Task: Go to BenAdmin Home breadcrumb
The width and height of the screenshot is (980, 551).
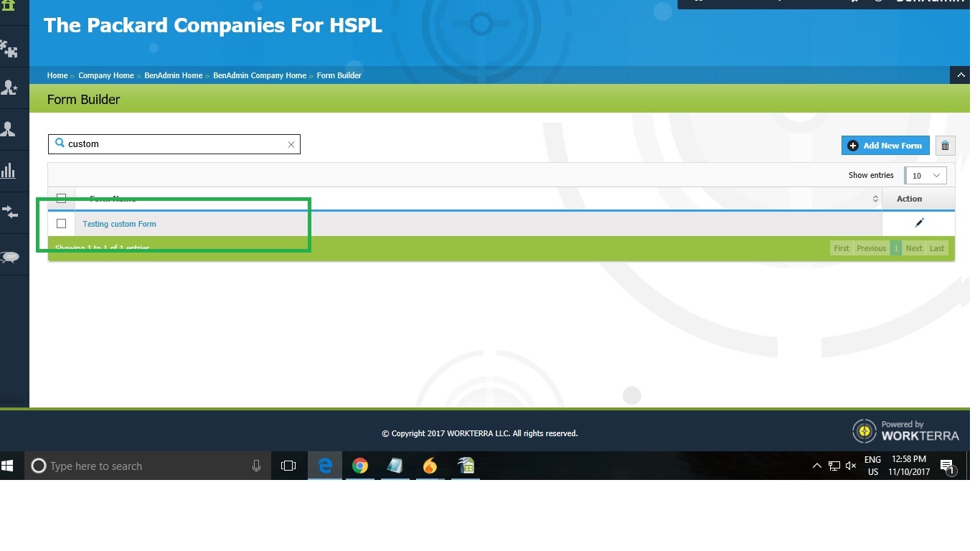Action: (174, 75)
